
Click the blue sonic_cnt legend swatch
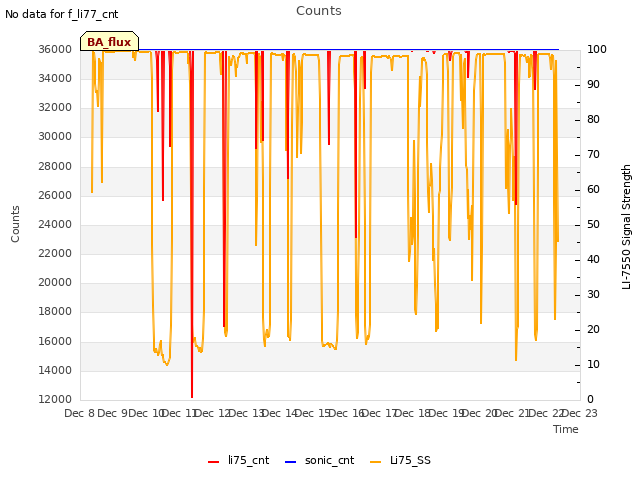(290, 462)
